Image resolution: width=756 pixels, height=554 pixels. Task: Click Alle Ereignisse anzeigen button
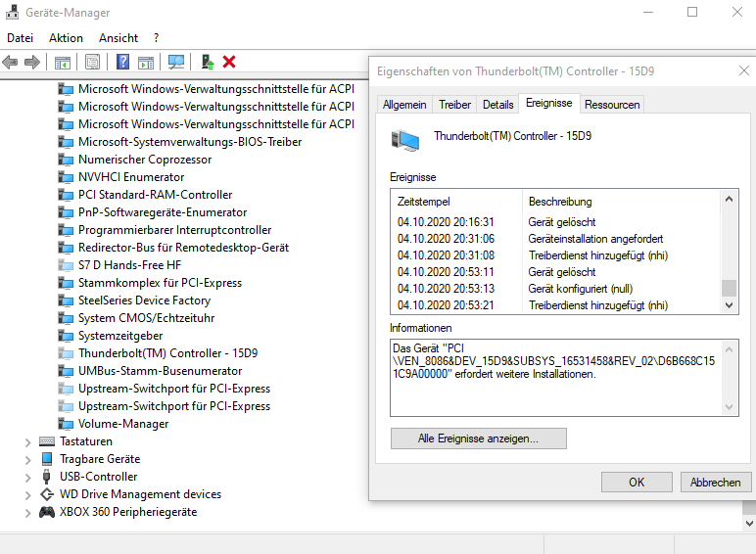tap(478, 439)
